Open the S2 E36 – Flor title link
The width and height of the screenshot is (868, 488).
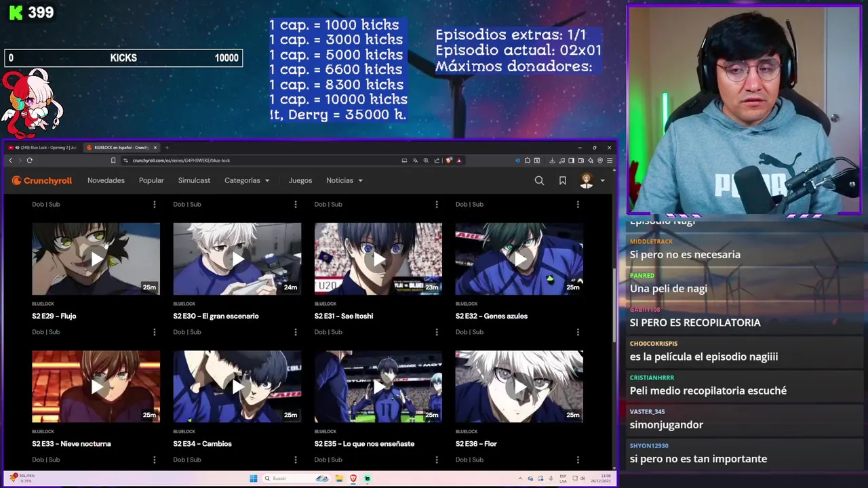click(476, 444)
